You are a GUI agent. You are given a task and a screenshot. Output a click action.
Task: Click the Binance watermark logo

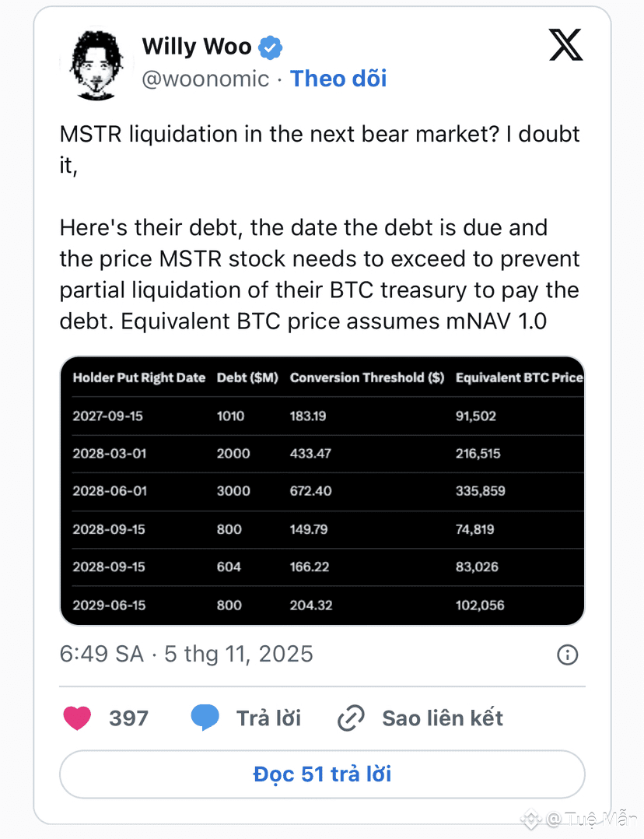pyautogui.click(x=532, y=819)
